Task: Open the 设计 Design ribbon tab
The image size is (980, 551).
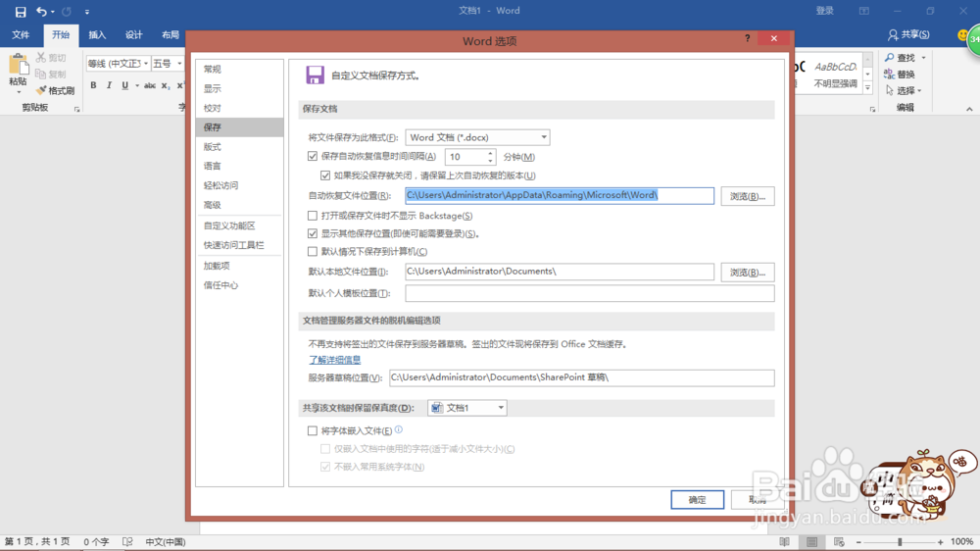Action: coord(133,35)
